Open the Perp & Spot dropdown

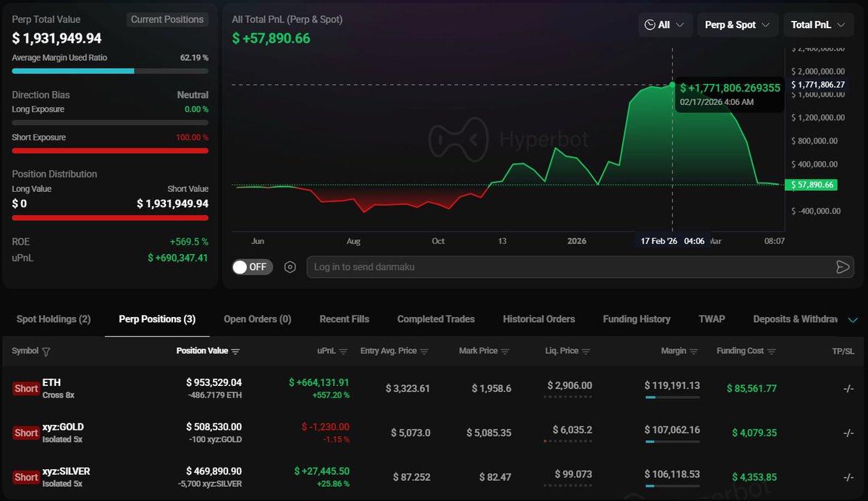[x=737, y=25]
